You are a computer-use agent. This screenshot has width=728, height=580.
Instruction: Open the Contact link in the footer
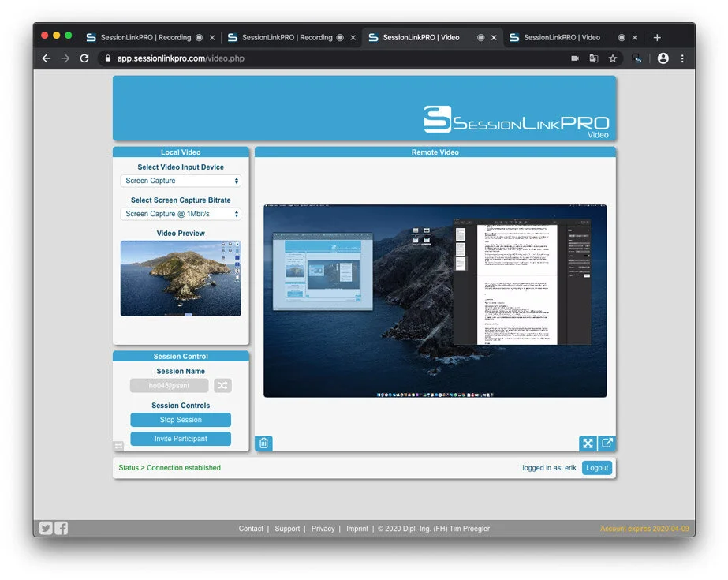coord(251,529)
